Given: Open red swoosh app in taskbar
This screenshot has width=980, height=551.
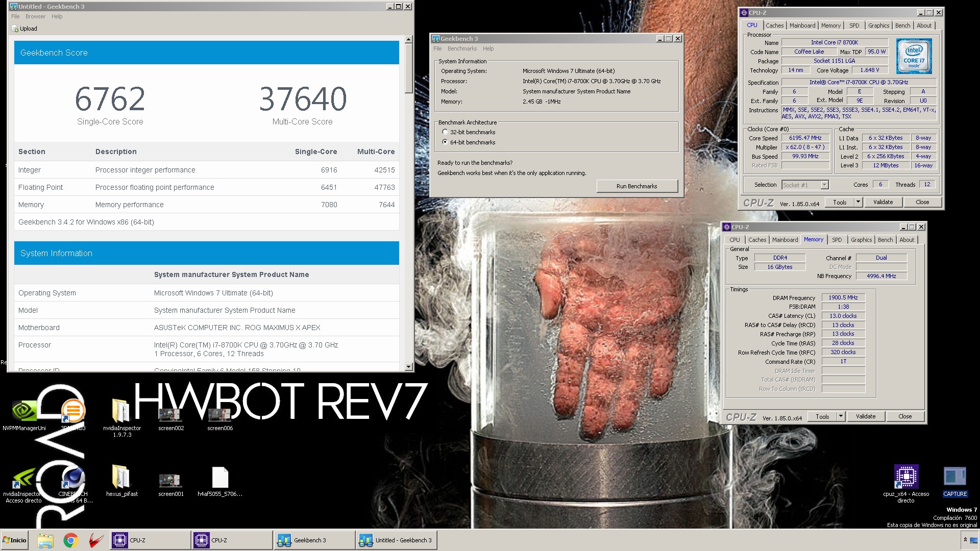Looking at the screenshot, I should click(95, 540).
